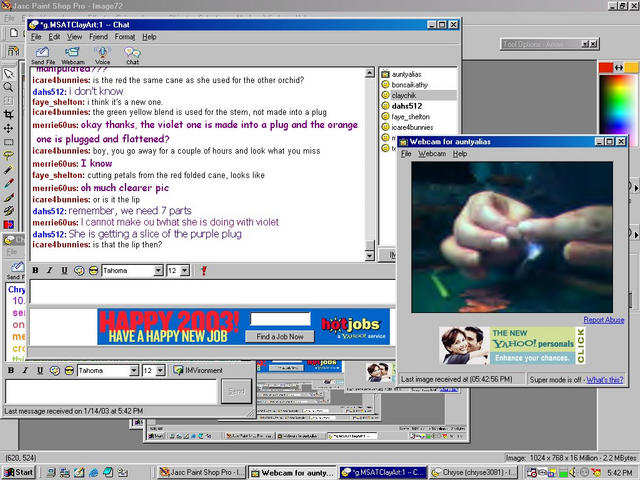Open Internet Explorer from quick launch

[93, 472]
